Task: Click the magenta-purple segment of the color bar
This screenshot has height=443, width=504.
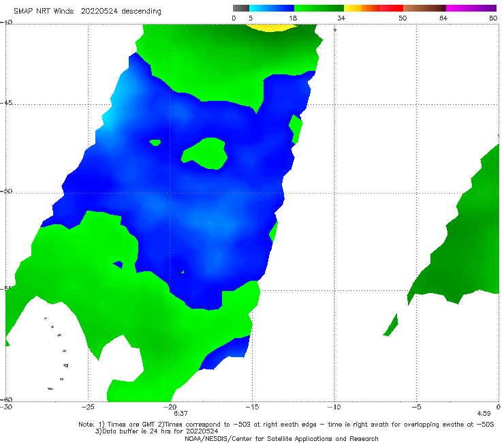Action: (x=471, y=8)
